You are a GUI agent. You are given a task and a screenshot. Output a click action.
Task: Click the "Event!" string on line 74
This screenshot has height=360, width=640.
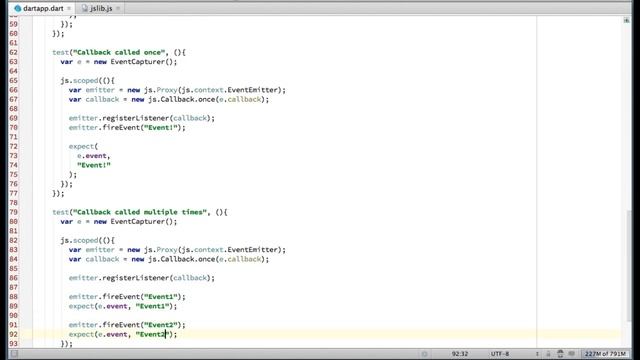coord(94,165)
